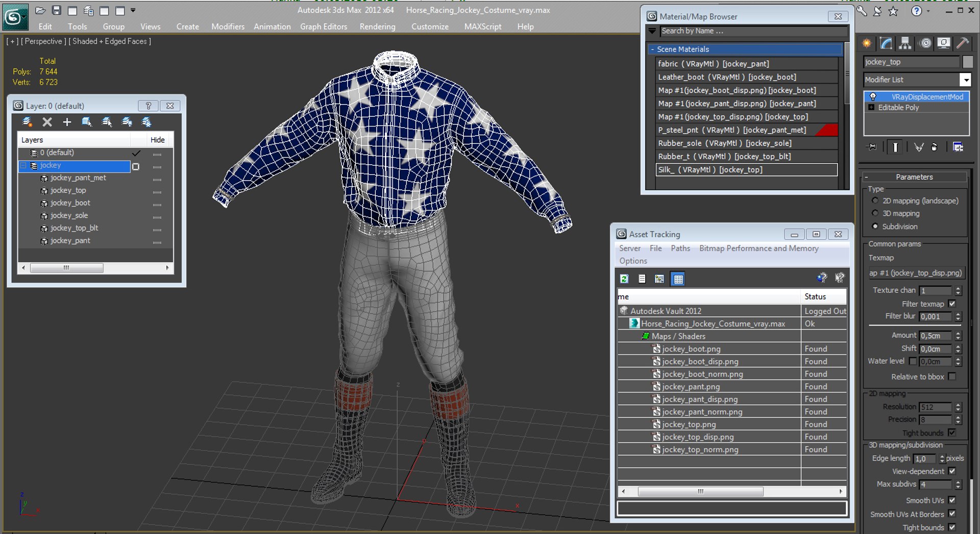
Task: Select Subdivision type radio button
Action: coord(875,226)
